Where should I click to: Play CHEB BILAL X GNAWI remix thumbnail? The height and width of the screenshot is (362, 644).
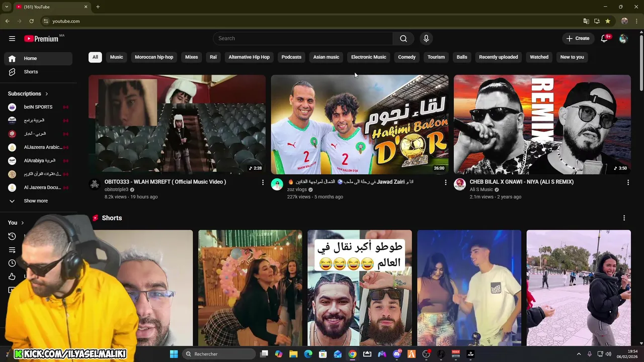tap(542, 125)
